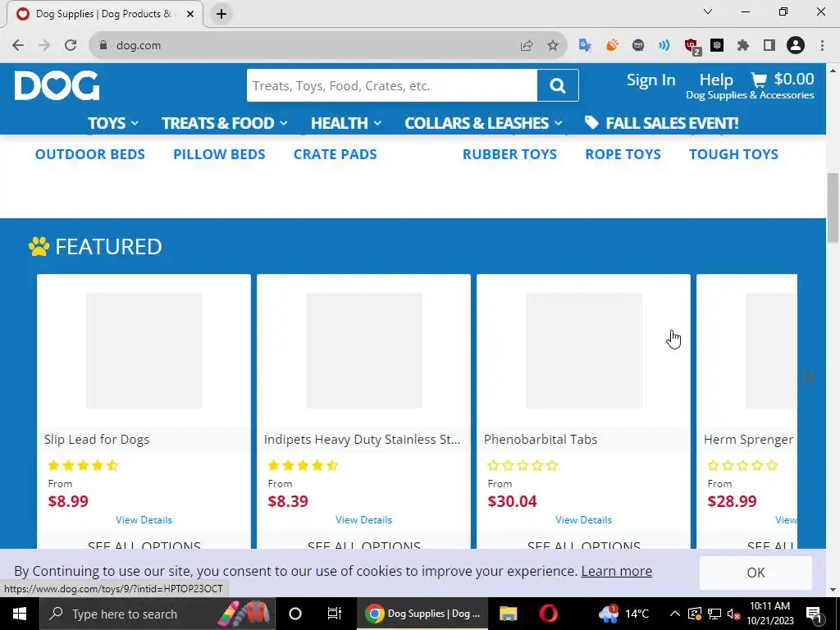This screenshot has height=630, width=840.
Task: Open the Help link
Action: click(x=715, y=80)
